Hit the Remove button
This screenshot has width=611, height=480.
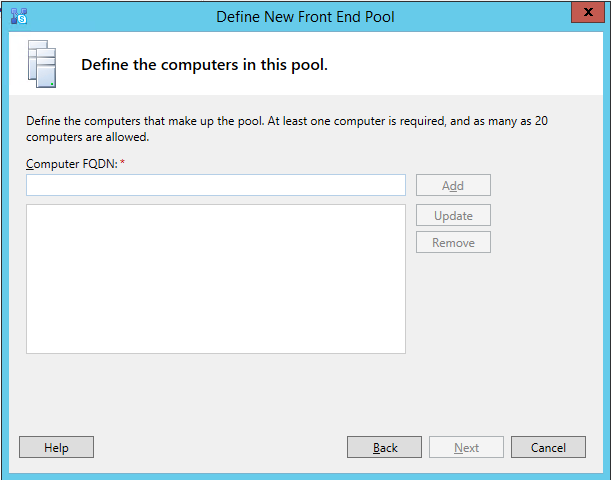click(453, 242)
